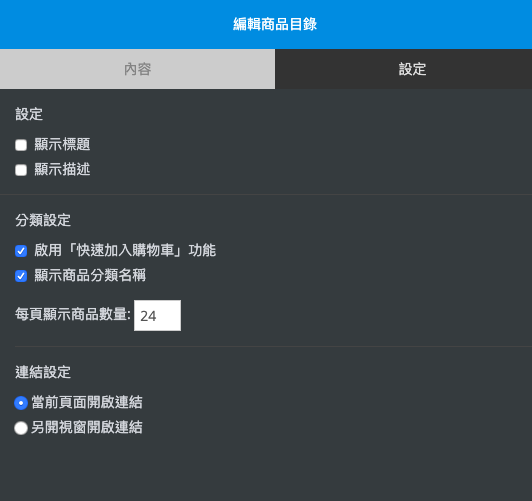Screen dimensions: 532x501
Task: Uncheck the 顯示商品分類名稱 checkbox
Action: [21, 276]
